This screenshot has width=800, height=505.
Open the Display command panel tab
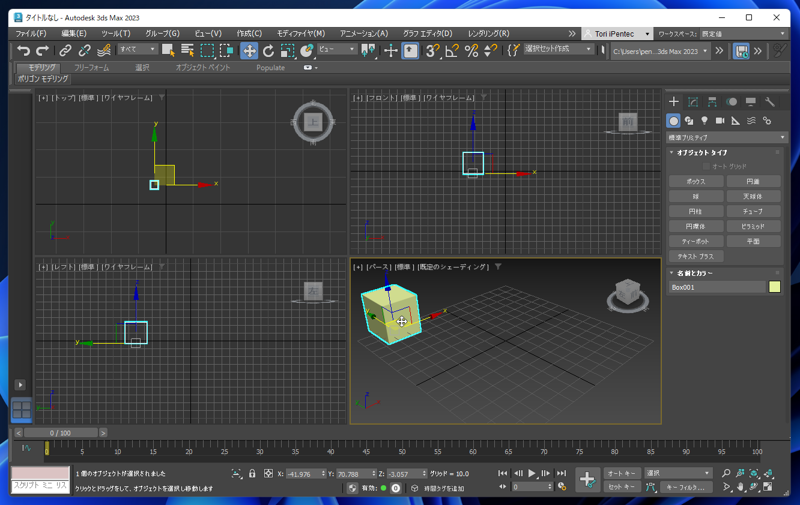point(751,102)
